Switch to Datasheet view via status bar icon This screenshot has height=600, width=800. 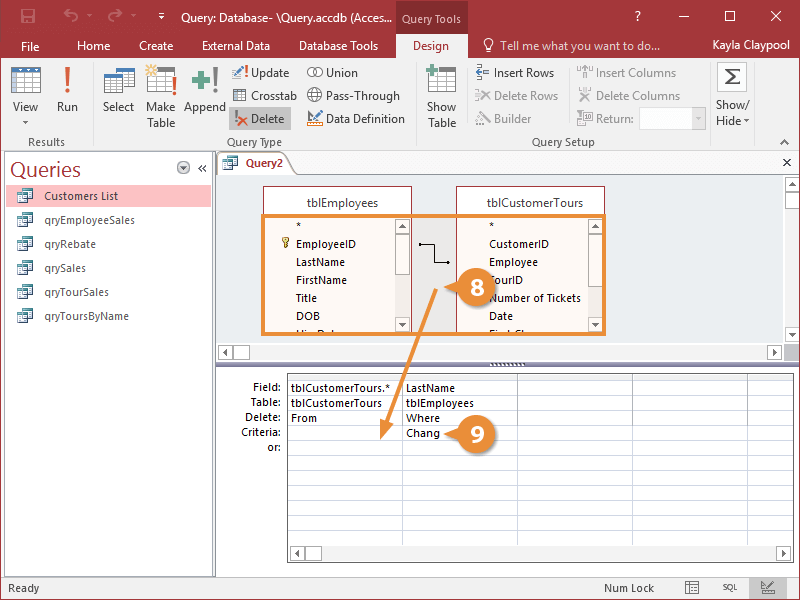click(x=692, y=588)
